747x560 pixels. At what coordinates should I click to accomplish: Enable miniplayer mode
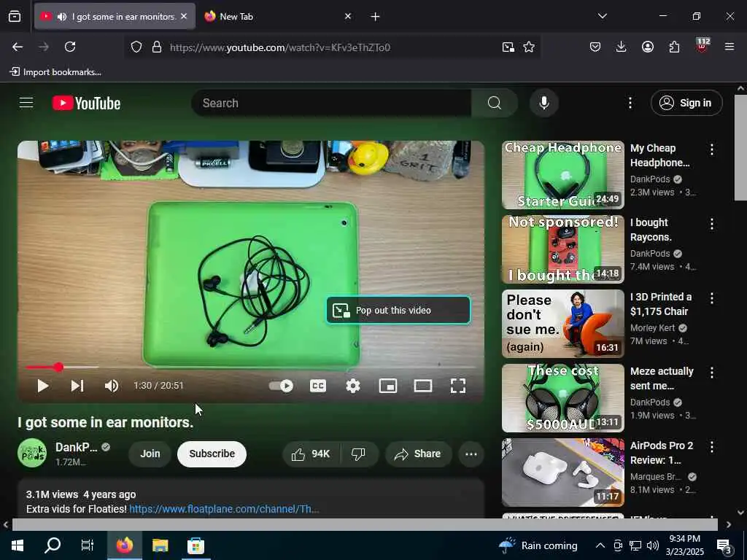coord(388,386)
